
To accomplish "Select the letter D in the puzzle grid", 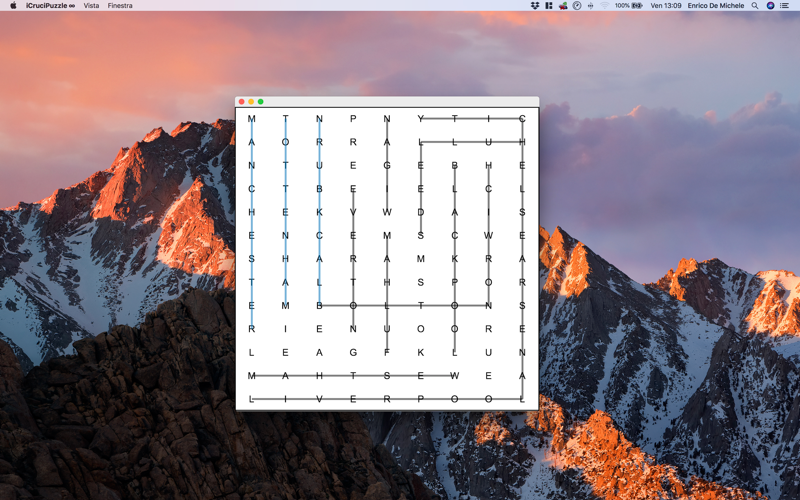I will point(420,212).
